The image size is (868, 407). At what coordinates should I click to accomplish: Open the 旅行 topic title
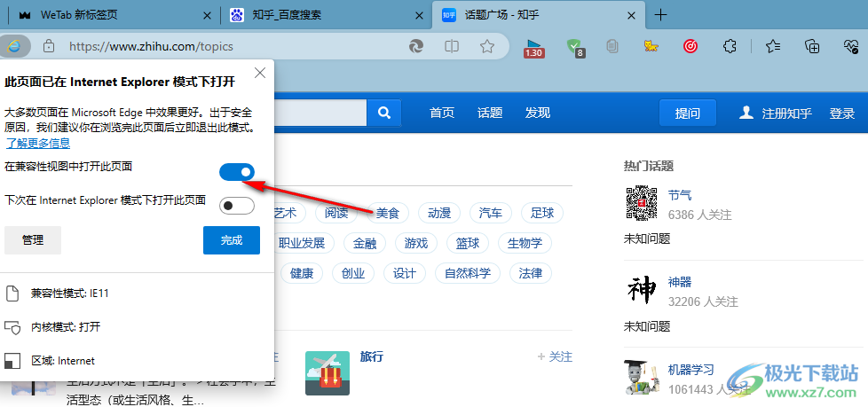coord(372,356)
